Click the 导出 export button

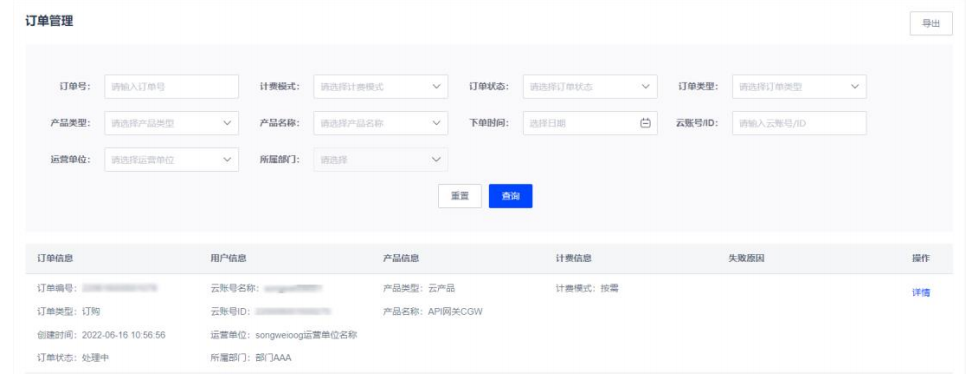coord(930,24)
